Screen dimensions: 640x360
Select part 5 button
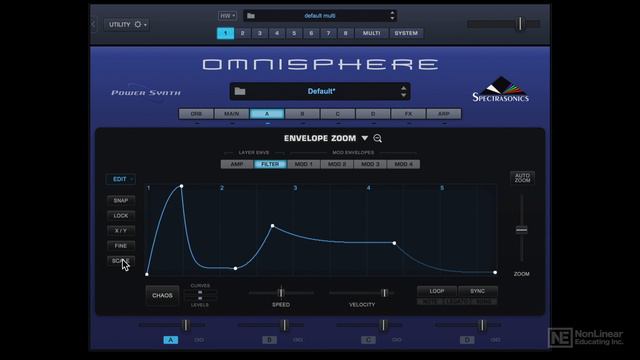pos(294,33)
